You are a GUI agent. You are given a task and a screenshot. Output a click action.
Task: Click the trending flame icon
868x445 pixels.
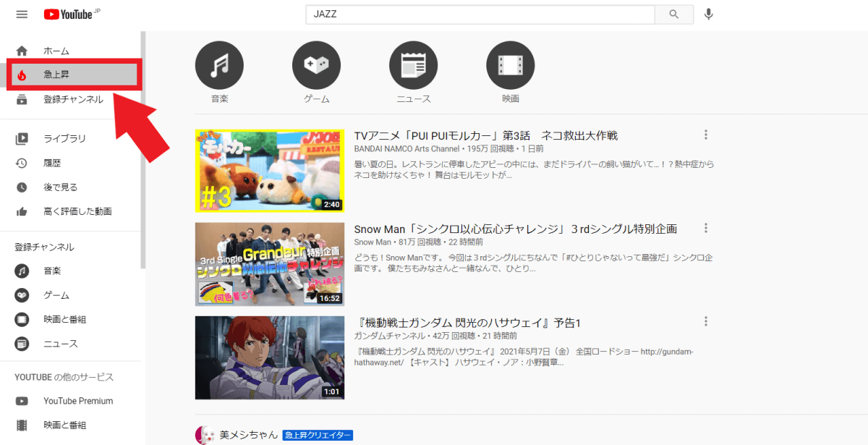pyautogui.click(x=22, y=75)
